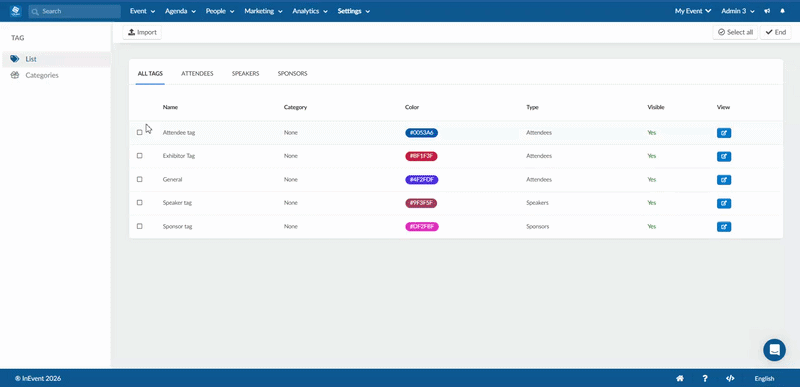
Task: Check the Exhibitor Tag checkbox
Action: (140, 156)
